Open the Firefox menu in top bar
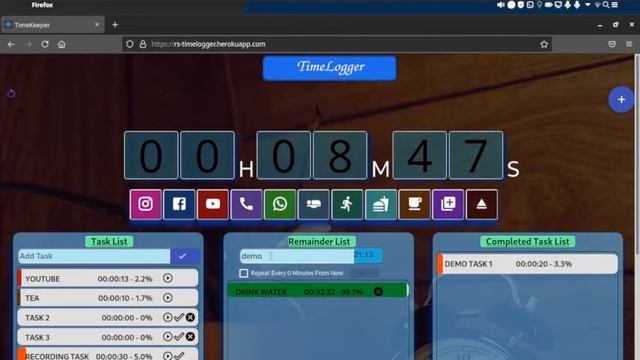The height and width of the screenshot is (360, 640). [42, 5]
